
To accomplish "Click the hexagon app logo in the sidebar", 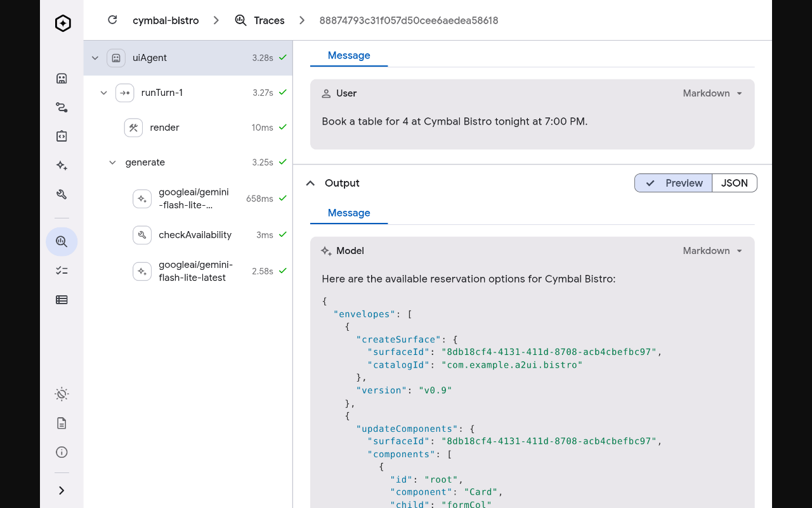I will (x=63, y=23).
